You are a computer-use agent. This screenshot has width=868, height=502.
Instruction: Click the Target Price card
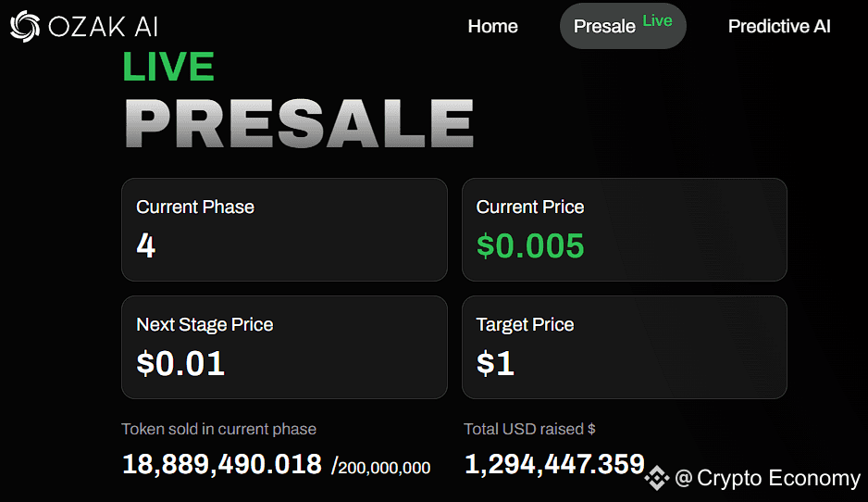tap(625, 346)
